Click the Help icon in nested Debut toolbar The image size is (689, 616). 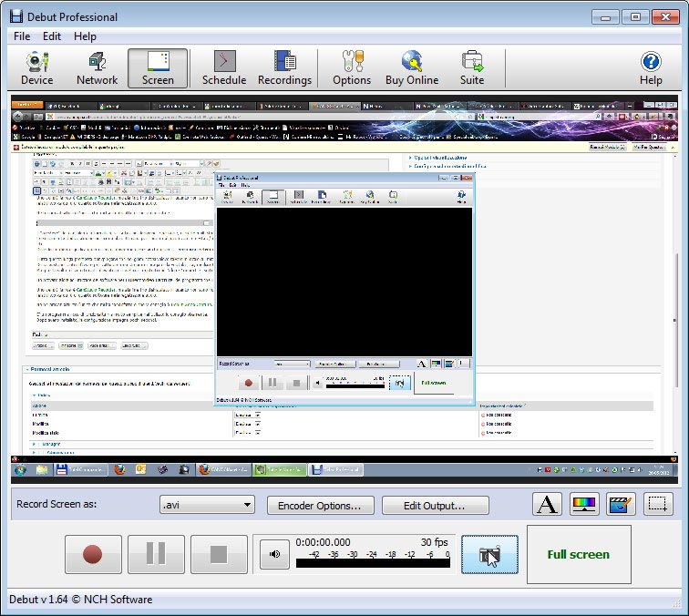point(461,197)
